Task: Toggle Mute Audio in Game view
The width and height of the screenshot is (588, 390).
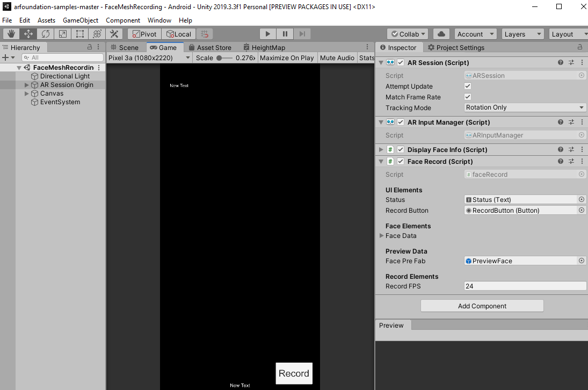Action: [x=337, y=58]
